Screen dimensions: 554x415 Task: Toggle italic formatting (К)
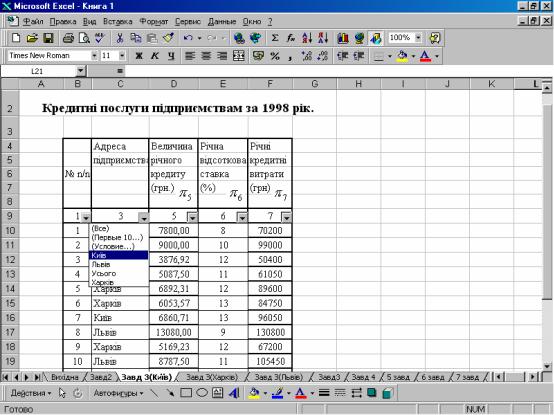click(155, 56)
